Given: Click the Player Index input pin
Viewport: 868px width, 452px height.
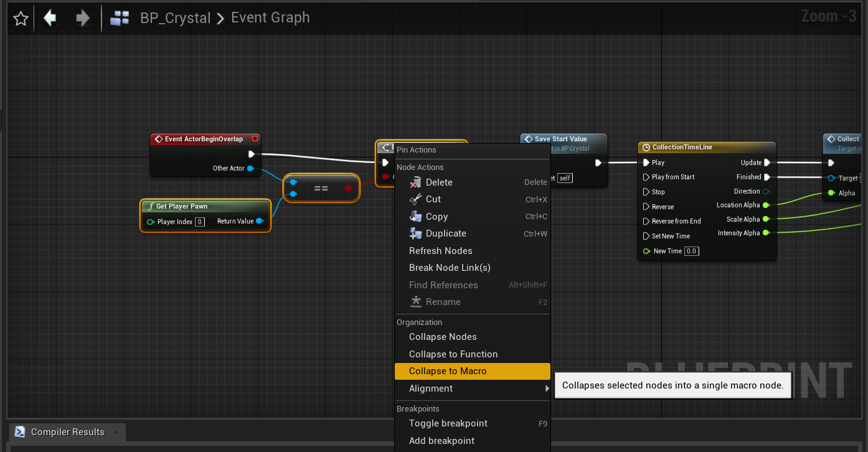Looking at the screenshot, I should [151, 222].
